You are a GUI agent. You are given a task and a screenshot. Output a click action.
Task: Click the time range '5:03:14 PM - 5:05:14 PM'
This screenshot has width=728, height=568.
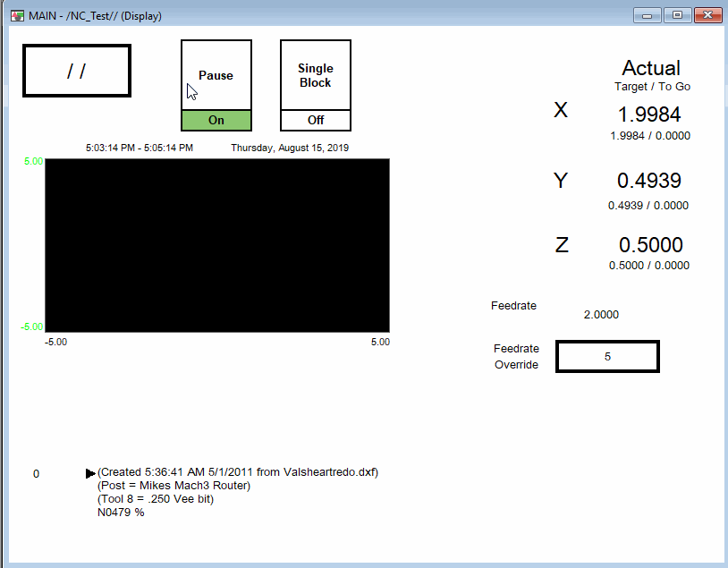[x=140, y=148]
